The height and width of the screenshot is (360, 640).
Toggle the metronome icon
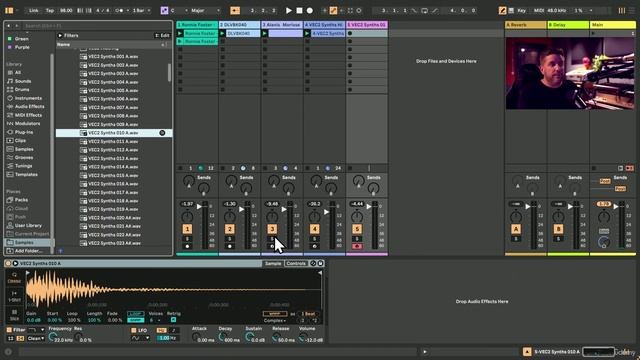click(120, 10)
